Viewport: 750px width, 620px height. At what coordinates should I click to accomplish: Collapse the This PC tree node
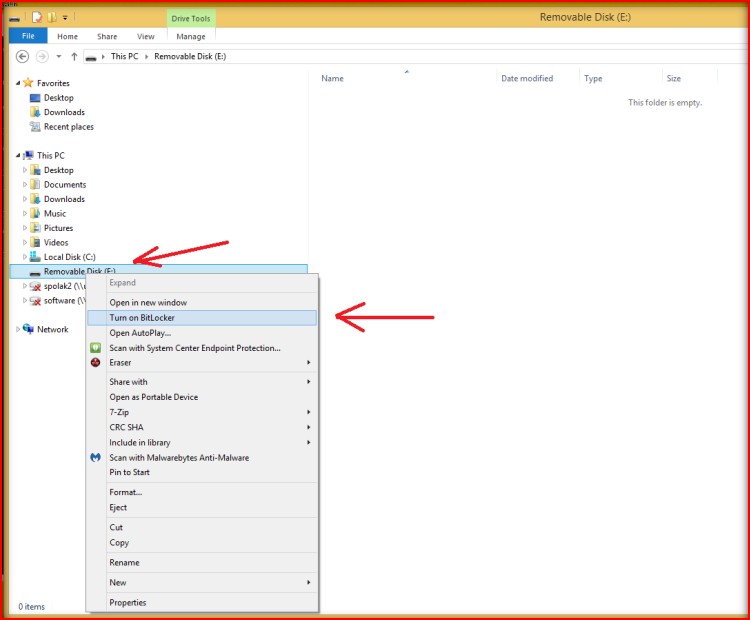(18, 155)
